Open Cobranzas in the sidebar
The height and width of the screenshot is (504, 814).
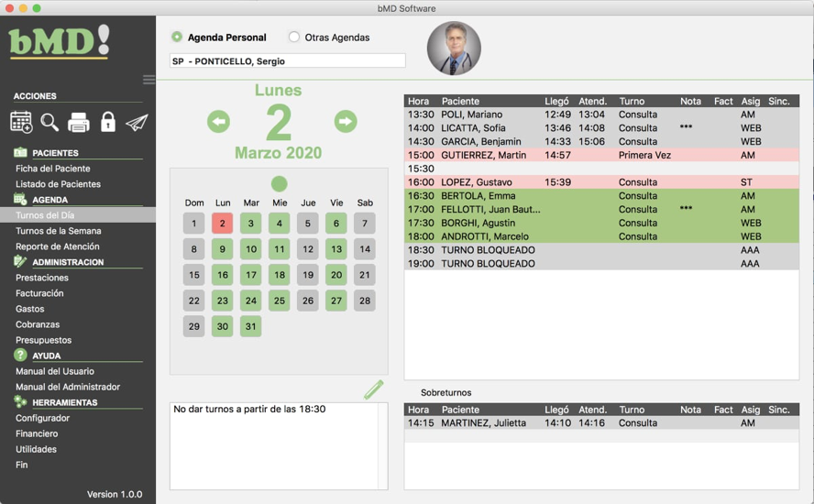click(38, 323)
